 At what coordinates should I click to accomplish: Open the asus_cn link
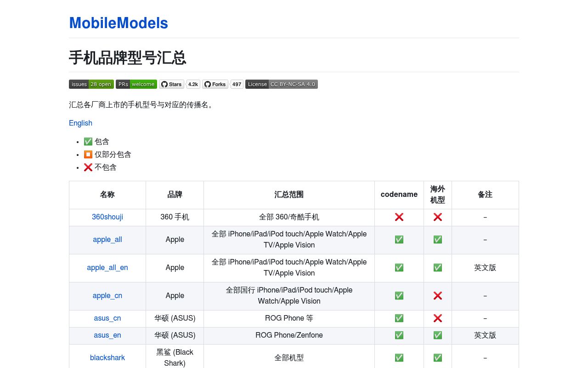(x=107, y=318)
